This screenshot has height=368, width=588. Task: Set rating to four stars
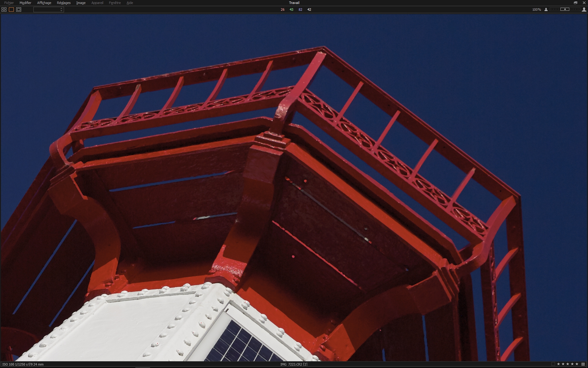[572, 364]
